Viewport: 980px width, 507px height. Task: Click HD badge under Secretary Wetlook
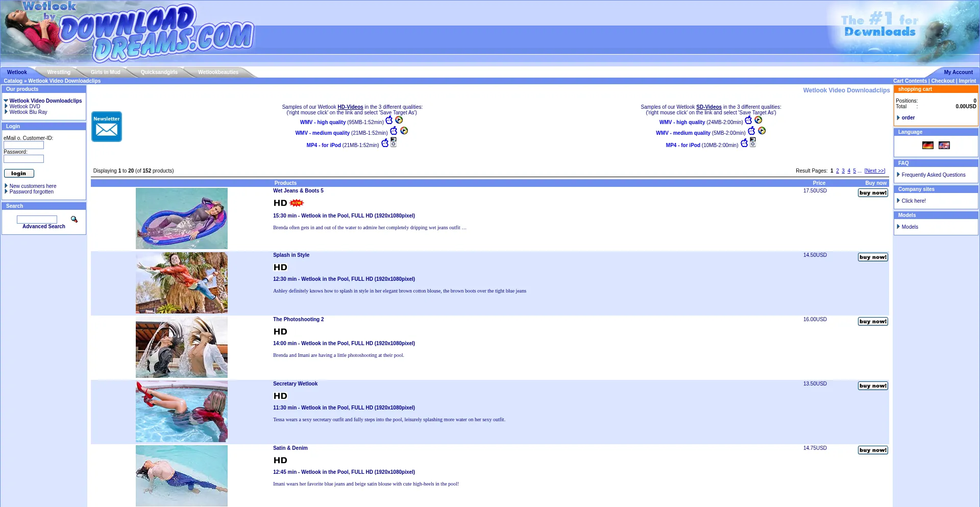click(280, 396)
